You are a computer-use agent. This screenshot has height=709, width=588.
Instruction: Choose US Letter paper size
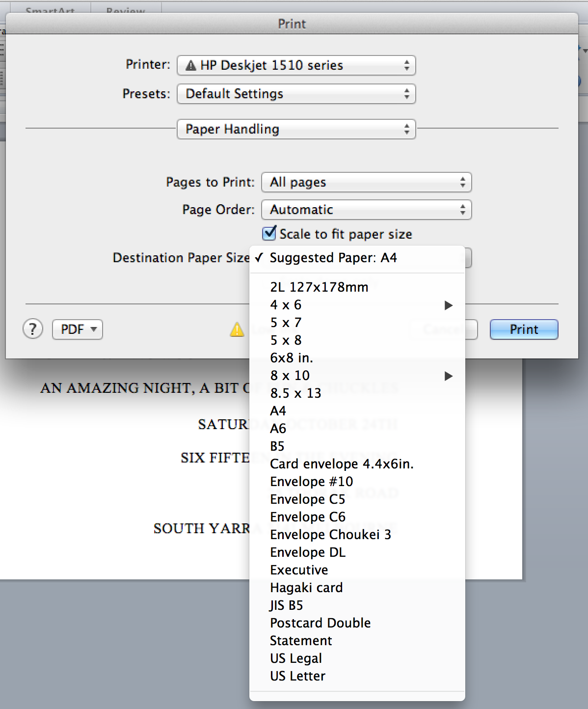tap(357, 676)
